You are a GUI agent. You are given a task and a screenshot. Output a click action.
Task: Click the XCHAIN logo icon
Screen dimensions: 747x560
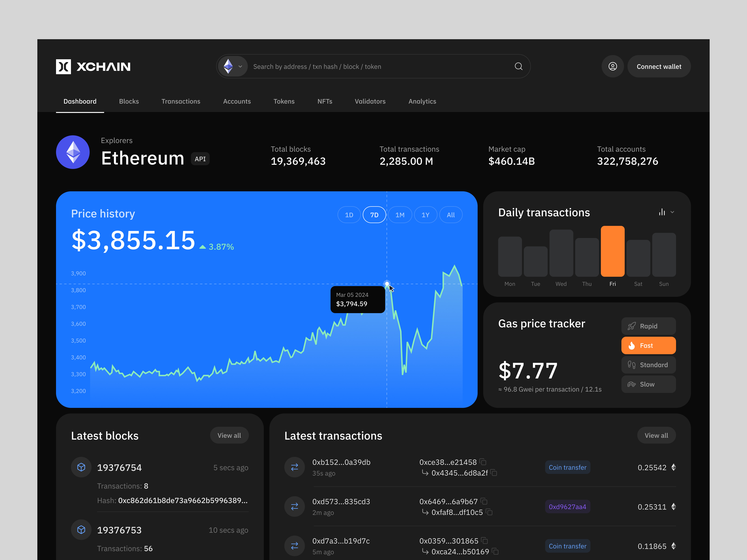pos(64,66)
